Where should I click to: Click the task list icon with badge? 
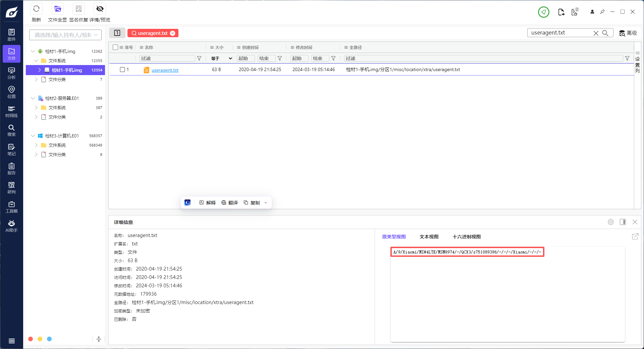(x=575, y=12)
